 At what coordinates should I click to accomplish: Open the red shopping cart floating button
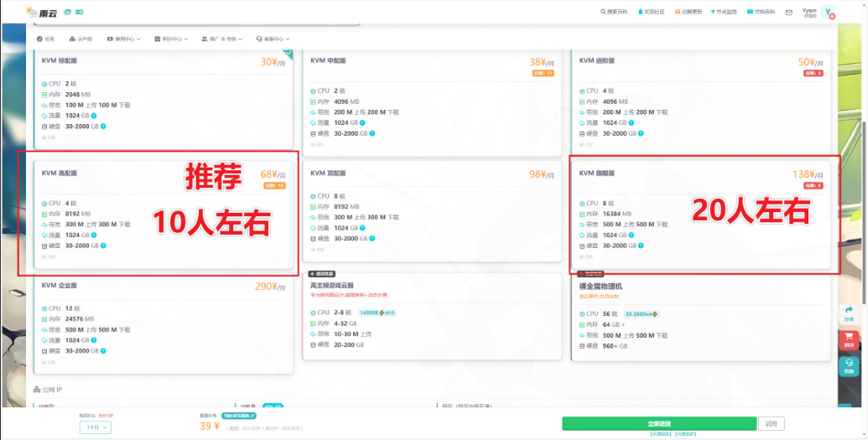point(849,339)
